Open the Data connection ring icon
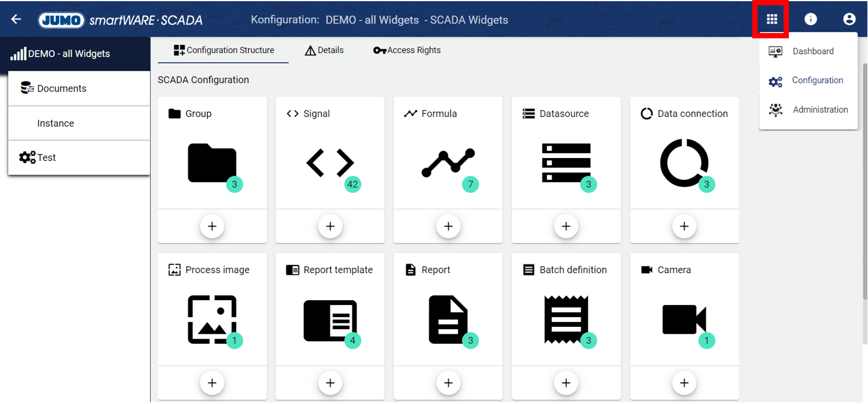Viewport: 868px width, 404px height. (x=684, y=163)
